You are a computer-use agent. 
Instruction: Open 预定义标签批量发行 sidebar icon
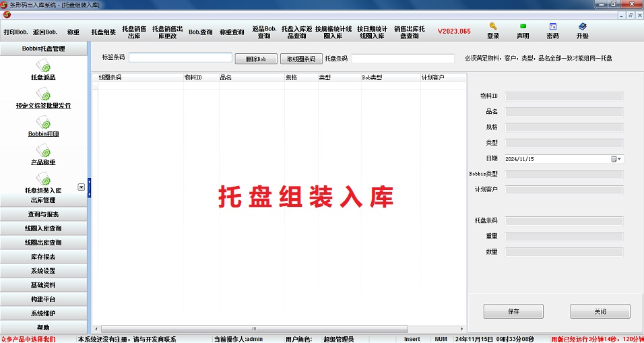tap(43, 94)
